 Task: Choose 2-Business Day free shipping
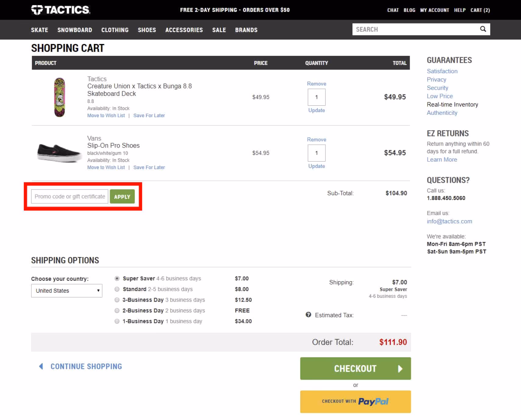(x=117, y=310)
